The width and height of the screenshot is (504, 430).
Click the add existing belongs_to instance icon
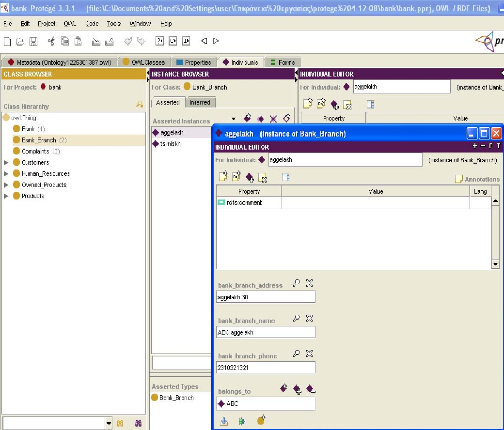(298, 389)
